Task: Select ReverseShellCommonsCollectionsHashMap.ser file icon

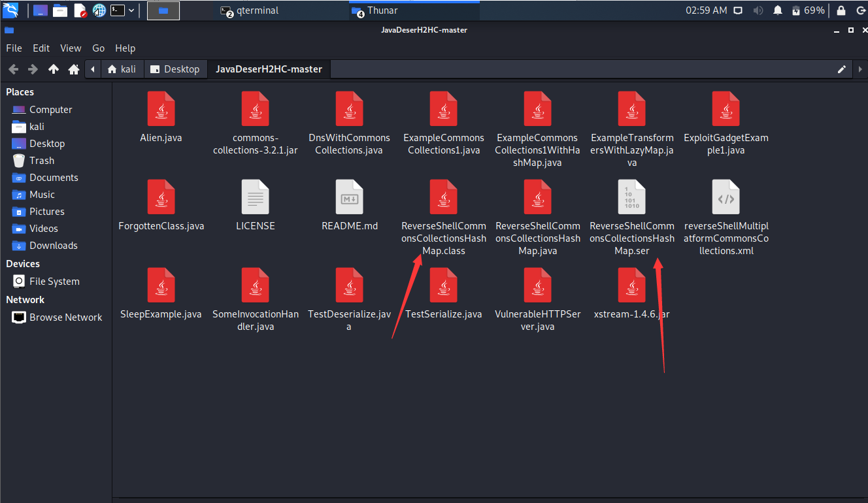Action: [631, 197]
